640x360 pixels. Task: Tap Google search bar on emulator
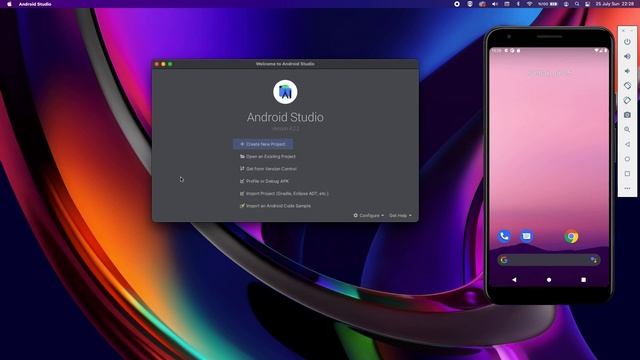pyautogui.click(x=549, y=260)
